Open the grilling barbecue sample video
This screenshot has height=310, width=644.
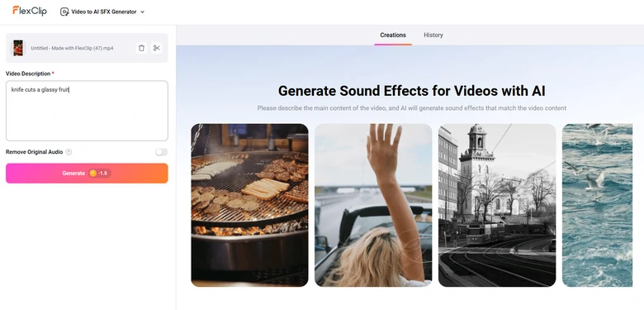point(249,205)
